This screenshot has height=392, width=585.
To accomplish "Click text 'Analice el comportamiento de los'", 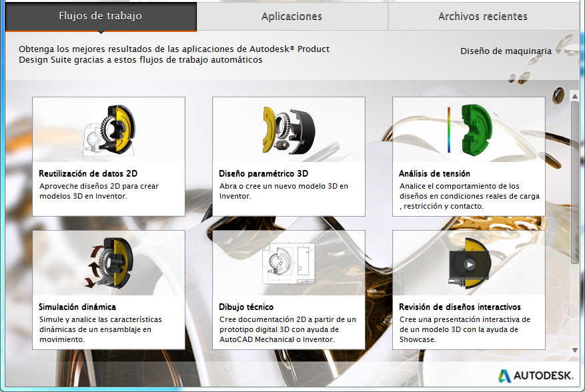I will point(460,186).
